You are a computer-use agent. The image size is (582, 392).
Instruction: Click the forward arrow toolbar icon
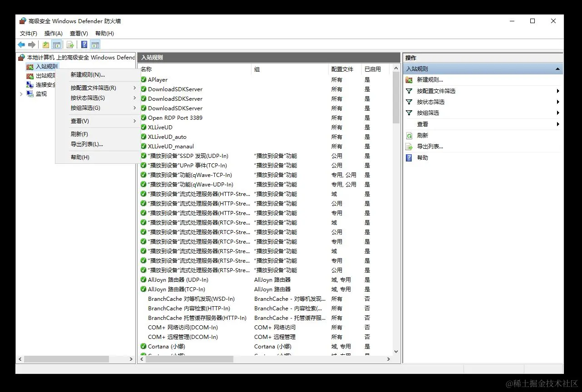32,44
